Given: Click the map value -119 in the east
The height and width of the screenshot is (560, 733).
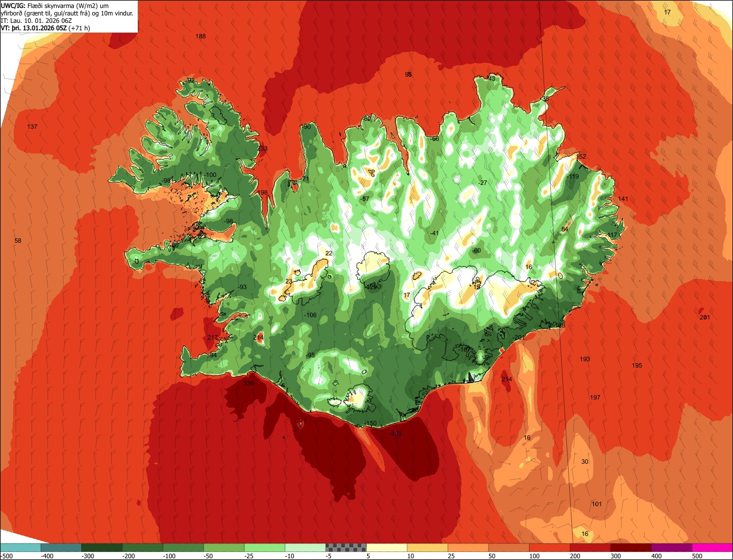Looking at the screenshot, I should point(573,177).
